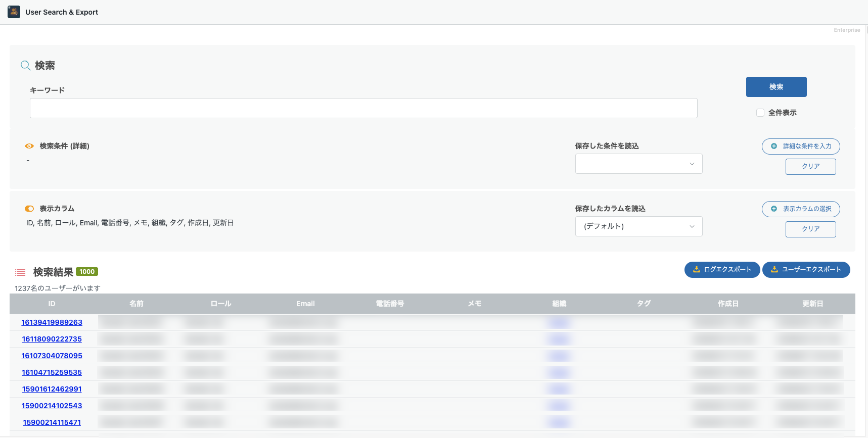
Task: Open the 保存した条件を読込 dropdown
Action: [x=638, y=164]
